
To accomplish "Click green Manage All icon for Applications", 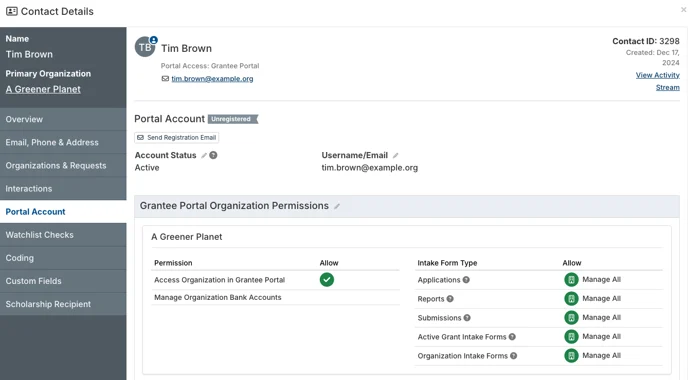I will 571,280.
